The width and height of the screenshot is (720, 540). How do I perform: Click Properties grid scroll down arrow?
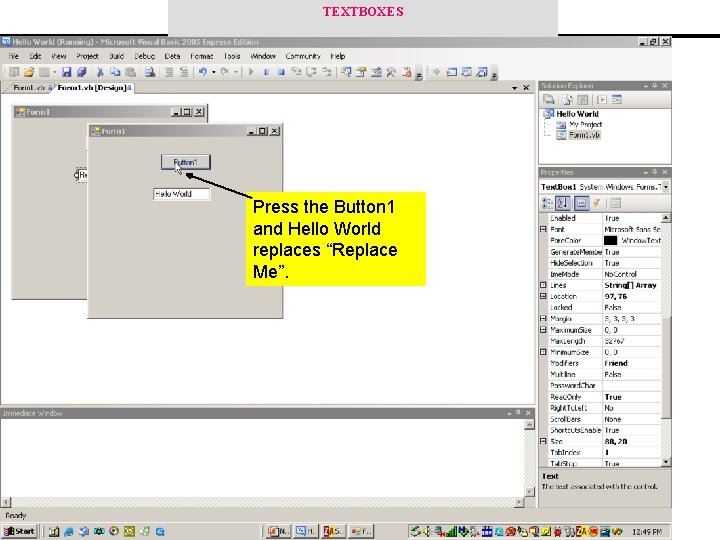[666, 462]
